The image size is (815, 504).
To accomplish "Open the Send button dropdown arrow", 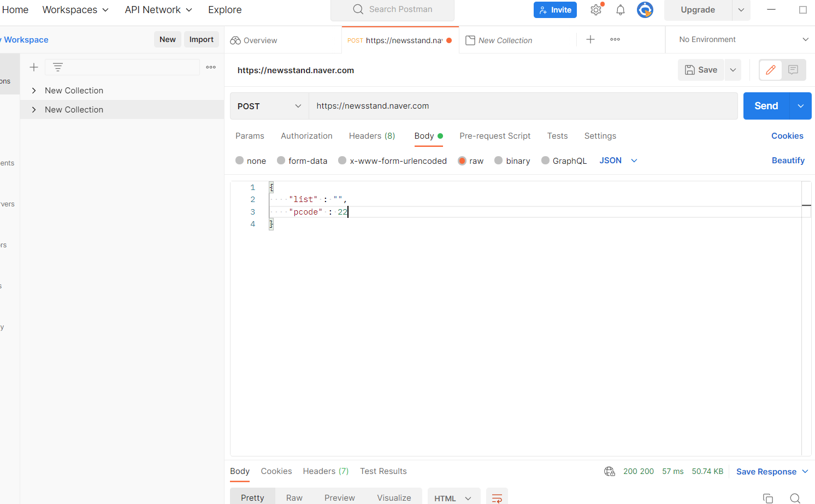I will 801,106.
